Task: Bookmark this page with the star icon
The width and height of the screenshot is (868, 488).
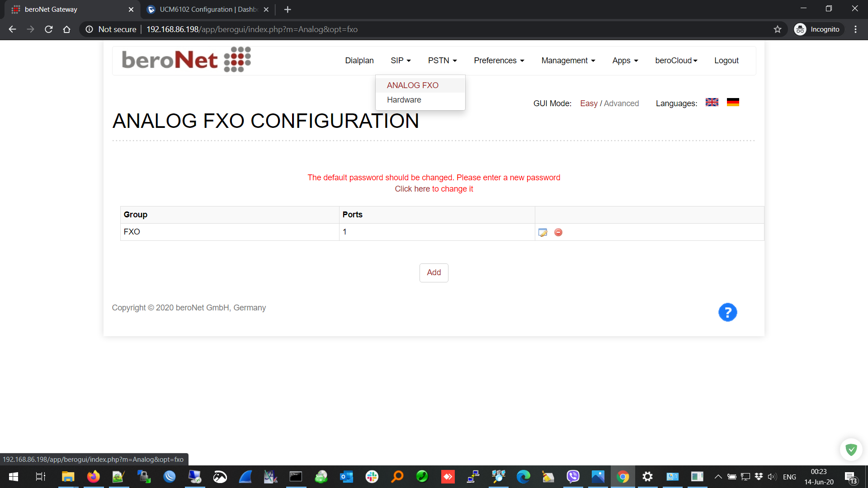Action: coord(778,29)
